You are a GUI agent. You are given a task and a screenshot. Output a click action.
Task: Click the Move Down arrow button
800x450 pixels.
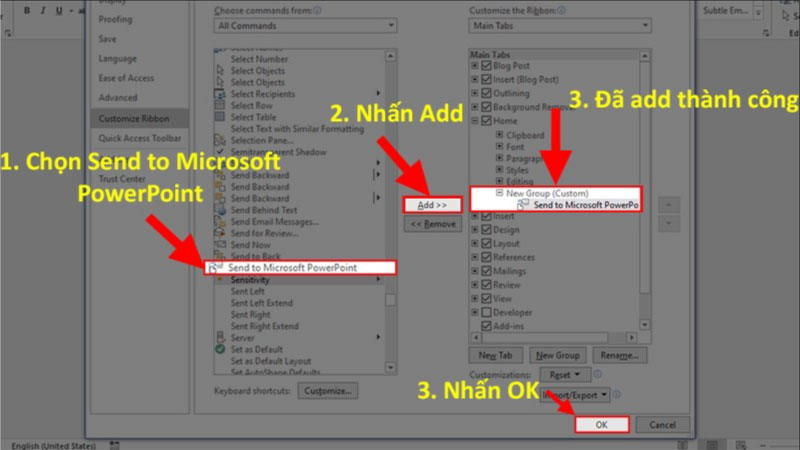(668, 223)
